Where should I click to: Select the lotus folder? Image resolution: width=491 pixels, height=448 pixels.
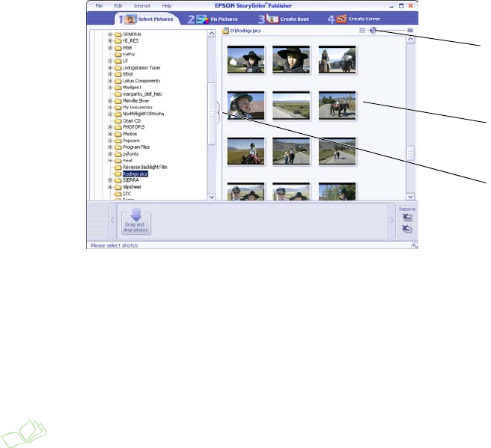(x=127, y=74)
